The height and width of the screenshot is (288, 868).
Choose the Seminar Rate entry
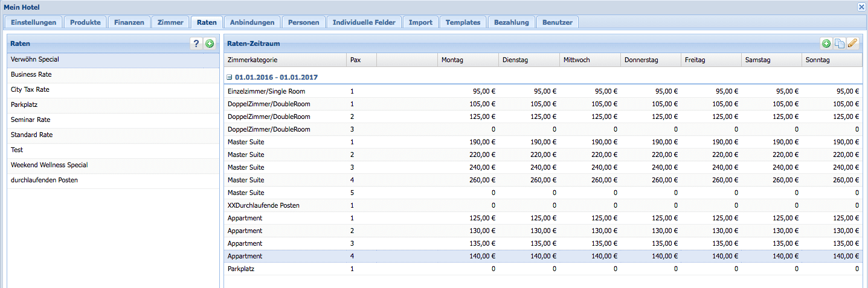(x=31, y=120)
